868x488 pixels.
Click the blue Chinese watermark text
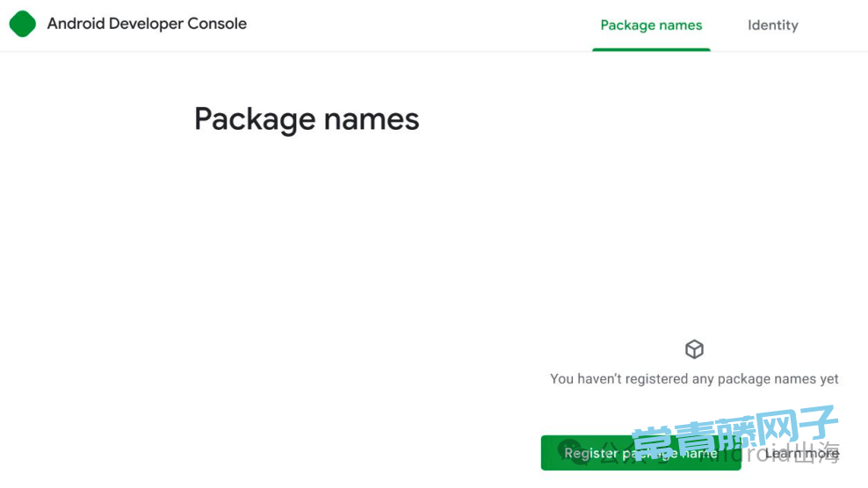tap(734, 433)
